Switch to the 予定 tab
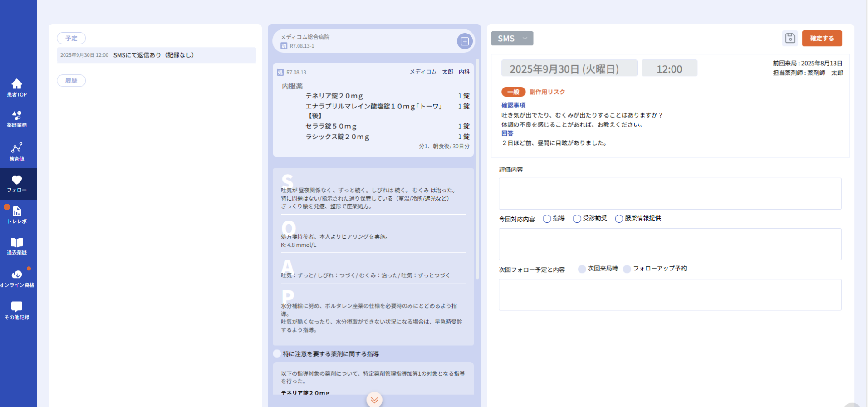The image size is (868, 407). [x=71, y=38]
